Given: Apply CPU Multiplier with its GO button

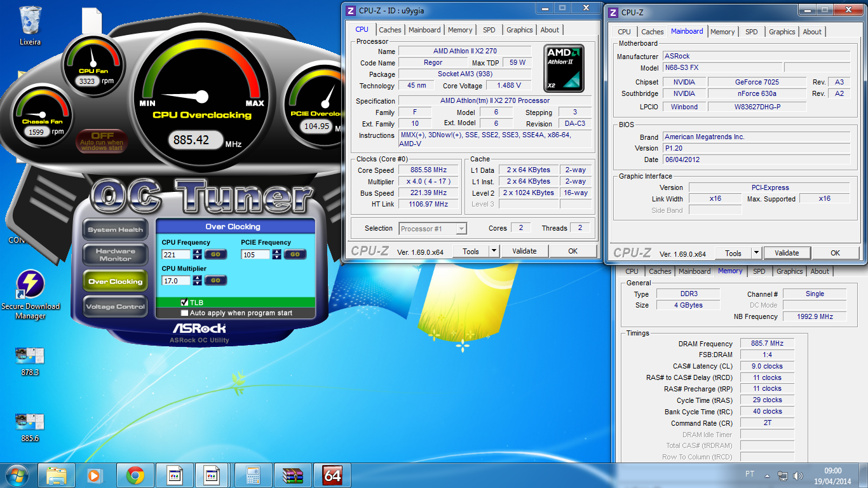Looking at the screenshot, I should click(x=215, y=280).
